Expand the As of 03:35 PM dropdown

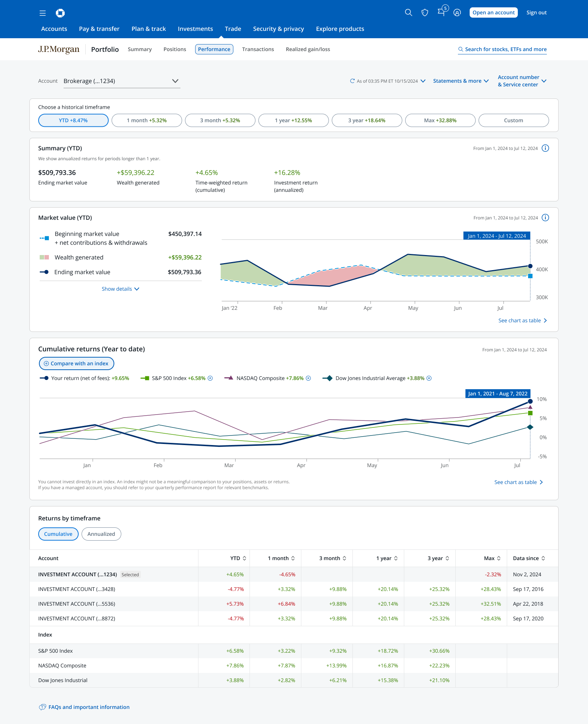tap(423, 81)
